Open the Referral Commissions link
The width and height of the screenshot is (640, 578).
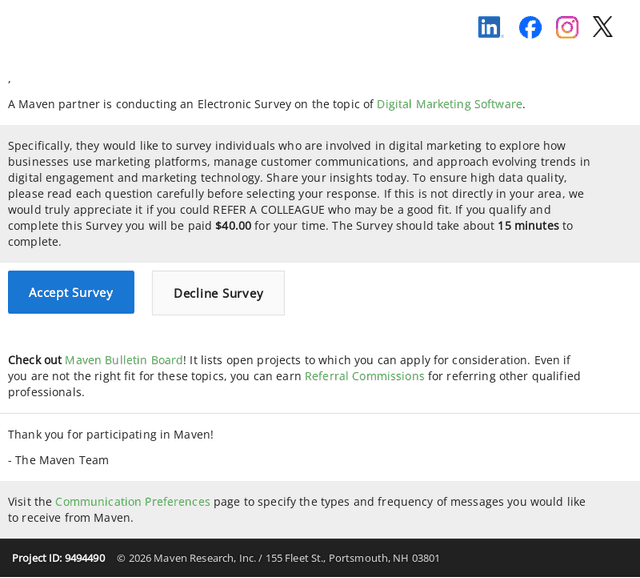tap(364, 376)
